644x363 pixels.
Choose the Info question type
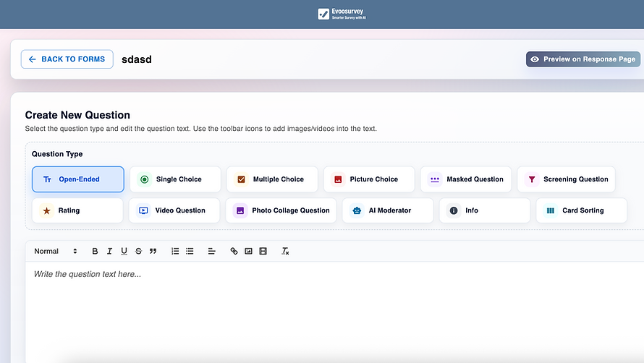coord(485,210)
